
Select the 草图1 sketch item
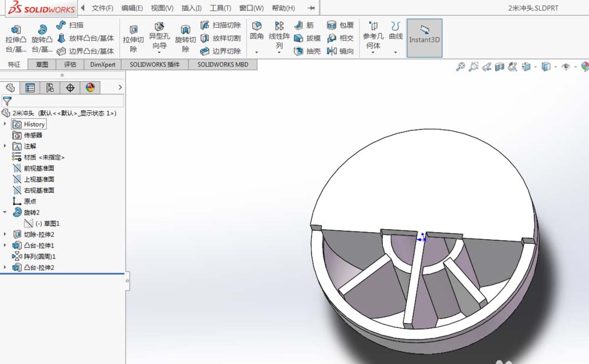(42, 223)
